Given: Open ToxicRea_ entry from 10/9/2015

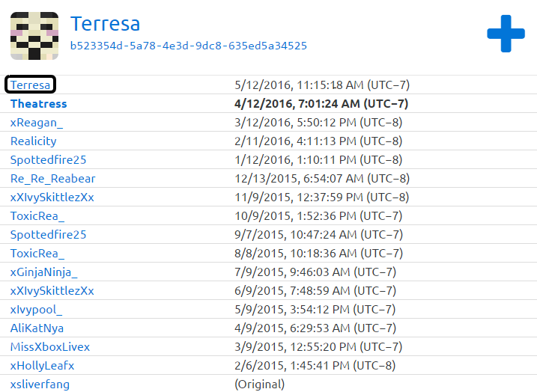Looking at the screenshot, I should click(x=37, y=216).
